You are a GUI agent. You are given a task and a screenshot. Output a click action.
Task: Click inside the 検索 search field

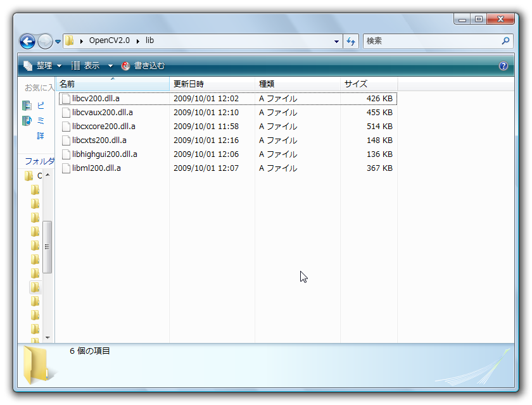431,41
